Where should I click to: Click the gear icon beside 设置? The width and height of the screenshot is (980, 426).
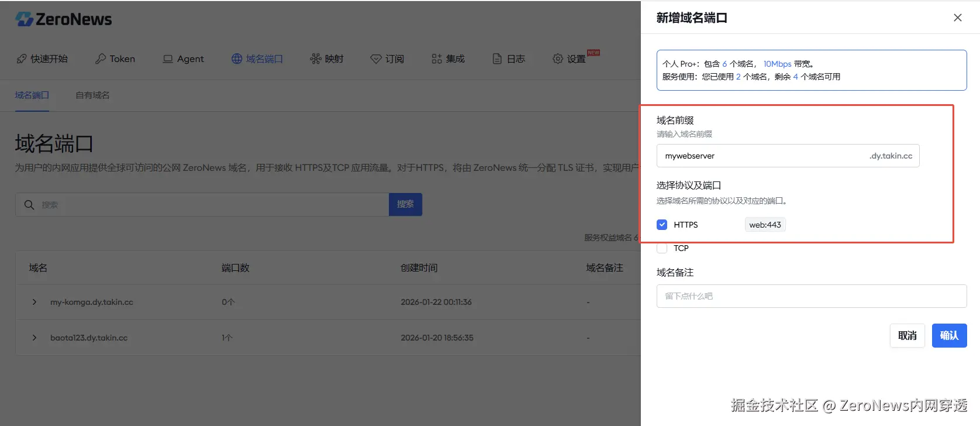[x=558, y=59]
